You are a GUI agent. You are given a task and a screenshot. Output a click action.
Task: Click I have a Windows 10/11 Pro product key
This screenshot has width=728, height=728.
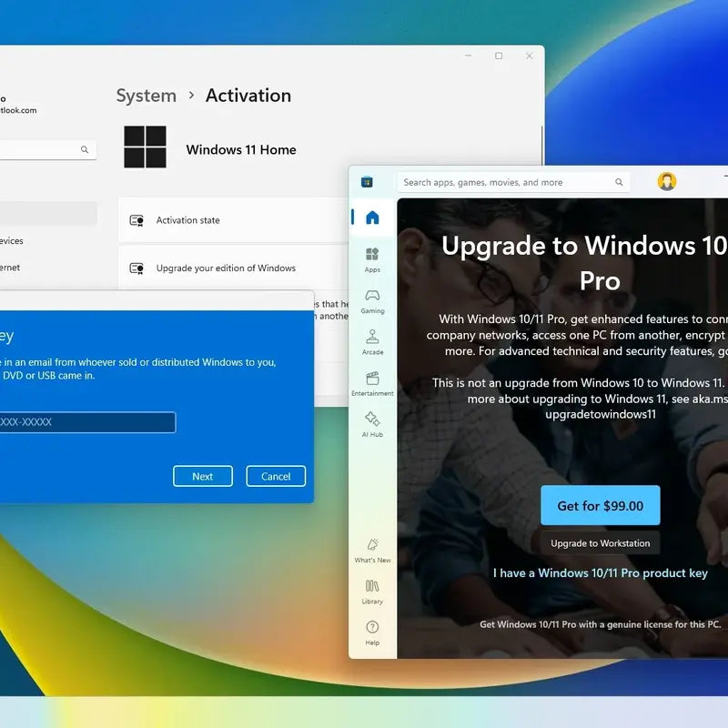[600, 572]
